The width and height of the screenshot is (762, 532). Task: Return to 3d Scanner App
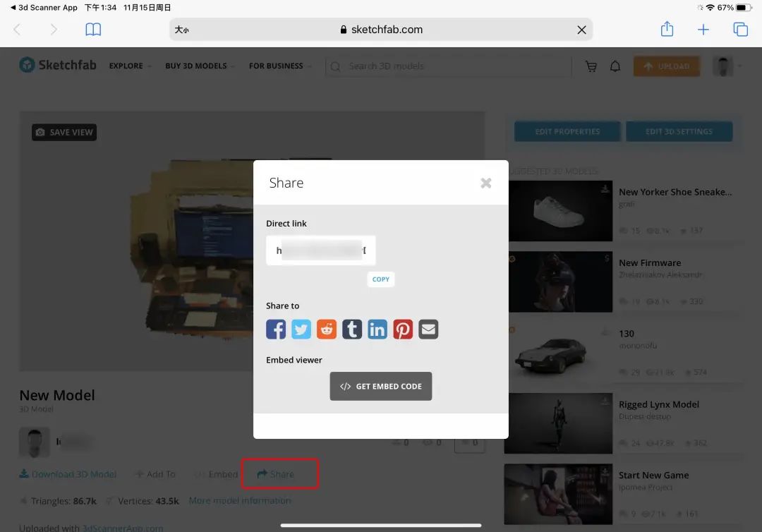point(44,7)
